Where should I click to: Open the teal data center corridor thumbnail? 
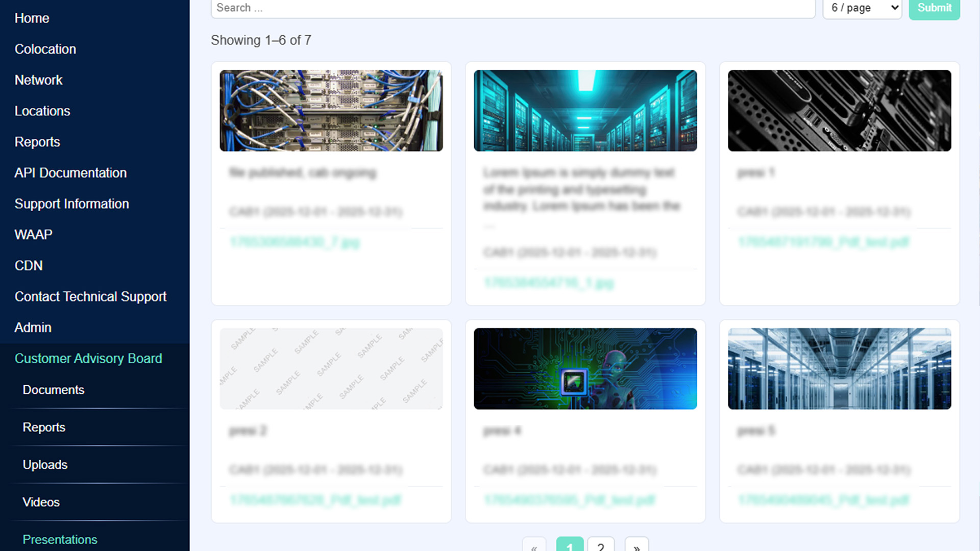point(585,110)
